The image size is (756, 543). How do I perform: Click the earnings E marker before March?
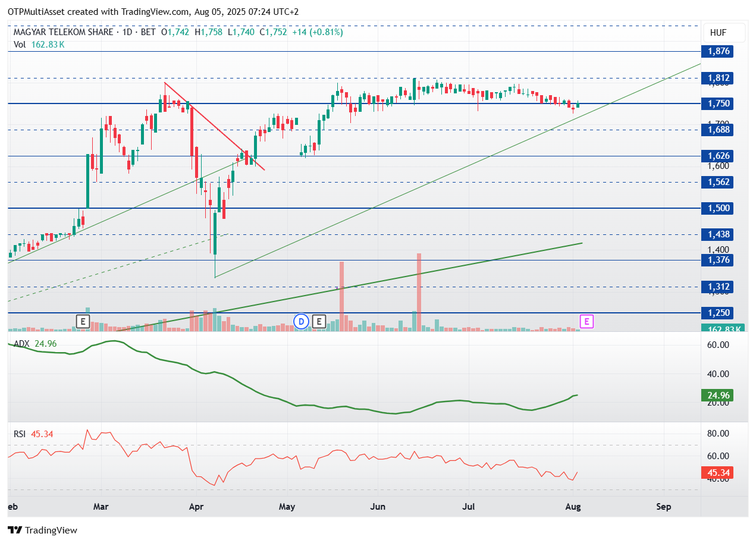point(83,322)
